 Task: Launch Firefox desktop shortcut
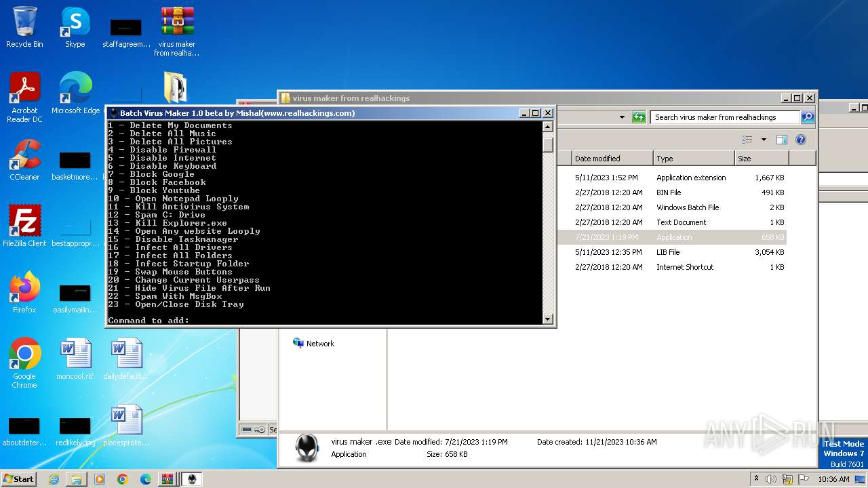click(x=24, y=293)
